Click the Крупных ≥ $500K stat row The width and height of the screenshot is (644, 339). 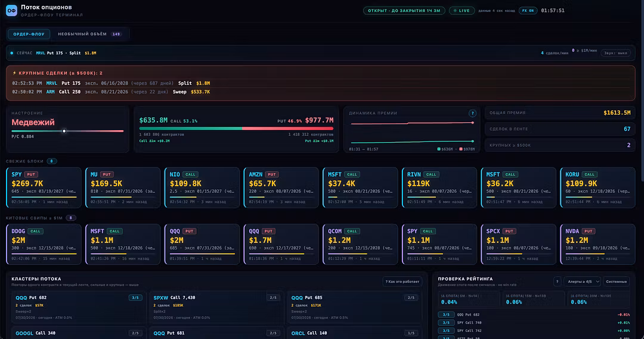point(560,145)
